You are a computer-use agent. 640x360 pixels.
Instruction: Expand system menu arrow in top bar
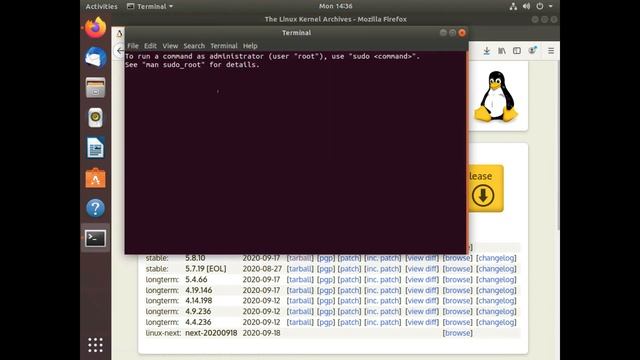click(x=551, y=6)
